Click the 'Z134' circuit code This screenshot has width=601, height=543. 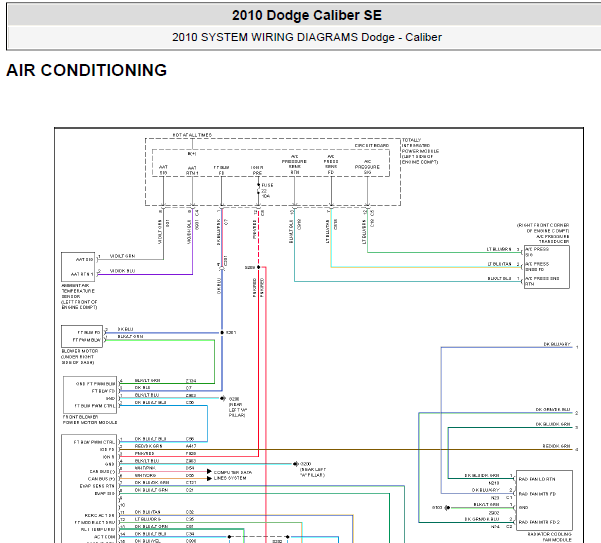coord(191,381)
